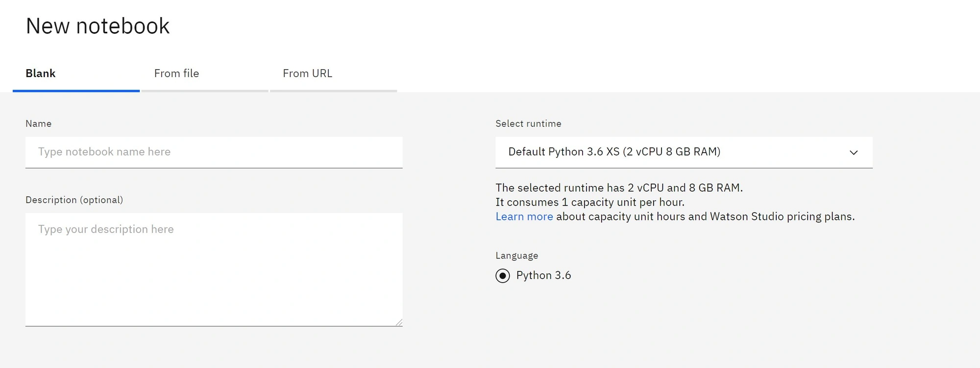Click the Description (optional) label

[74, 200]
